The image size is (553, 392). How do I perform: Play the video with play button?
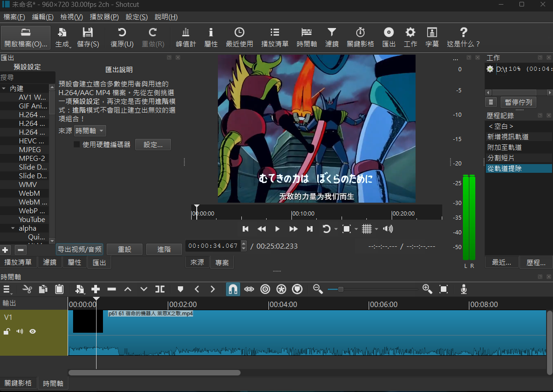(277, 229)
